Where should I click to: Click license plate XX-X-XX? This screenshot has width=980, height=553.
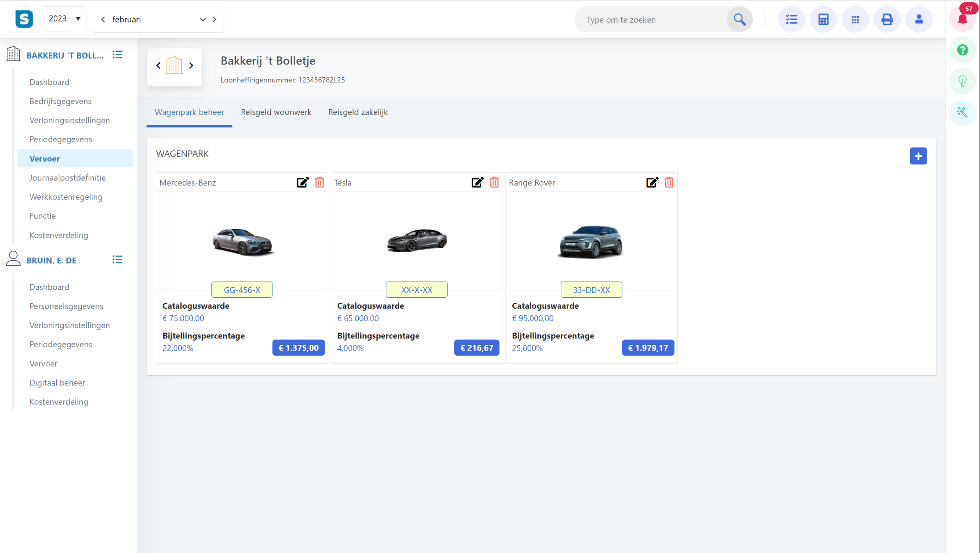[x=416, y=290]
